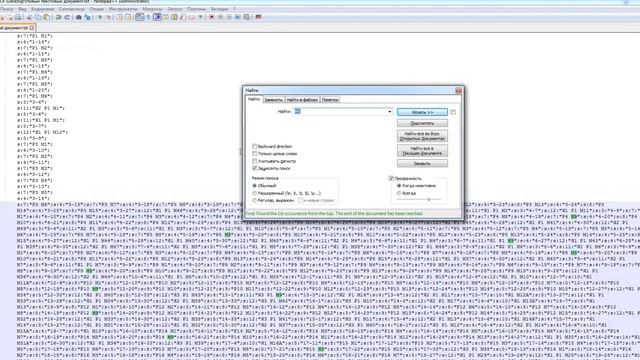Open the Плагины menu
This screenshot has height=360, width=640.
tap(196, 9)
